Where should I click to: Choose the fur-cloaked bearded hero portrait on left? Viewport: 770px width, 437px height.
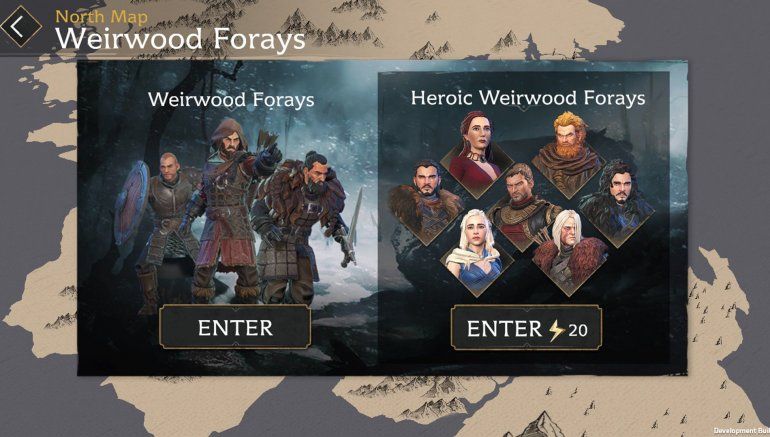coord(426,202)
